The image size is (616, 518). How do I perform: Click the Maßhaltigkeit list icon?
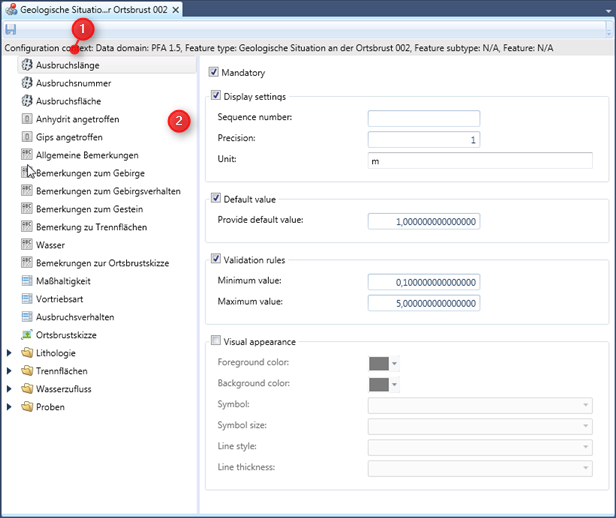[x=28, y=281]
